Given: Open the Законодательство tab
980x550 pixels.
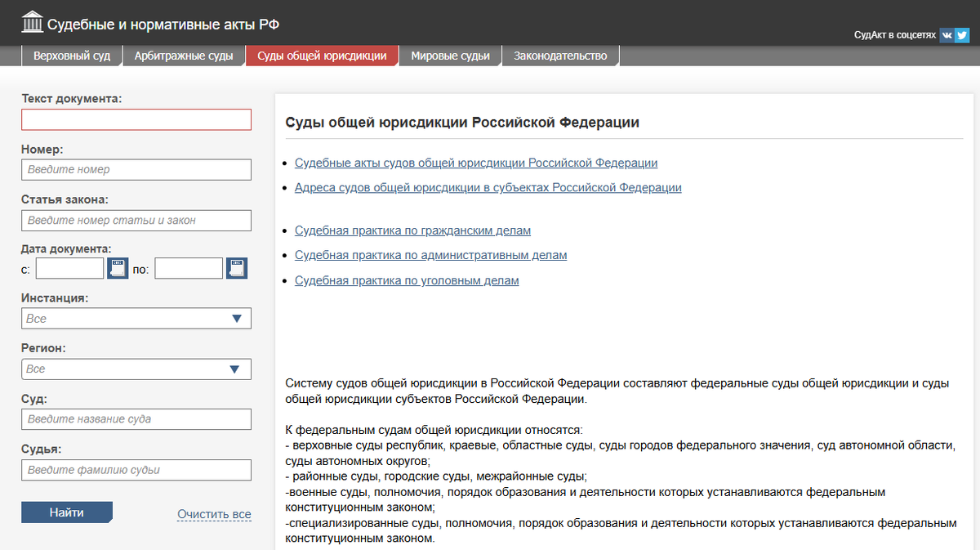Looking at the screenshot, I should [560, 56].
